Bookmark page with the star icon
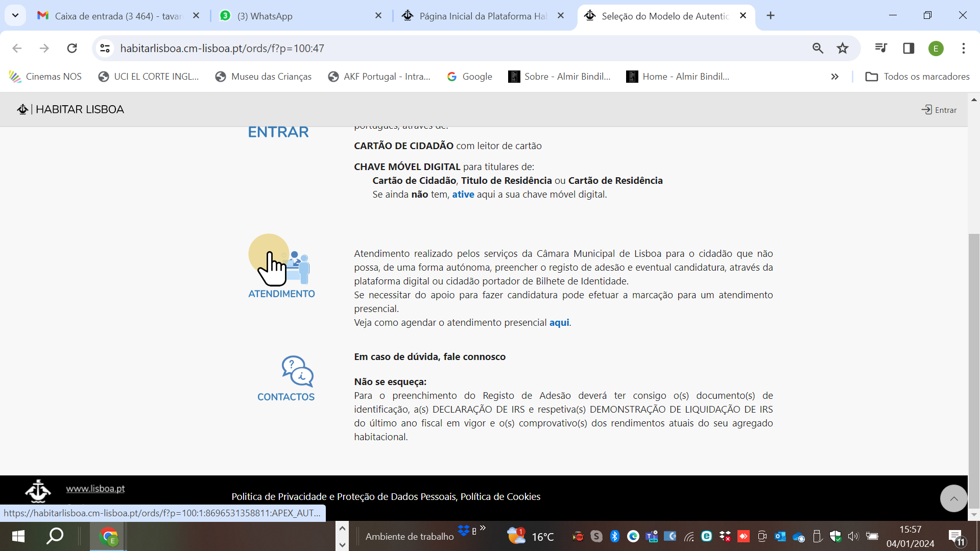 point(843,49)
